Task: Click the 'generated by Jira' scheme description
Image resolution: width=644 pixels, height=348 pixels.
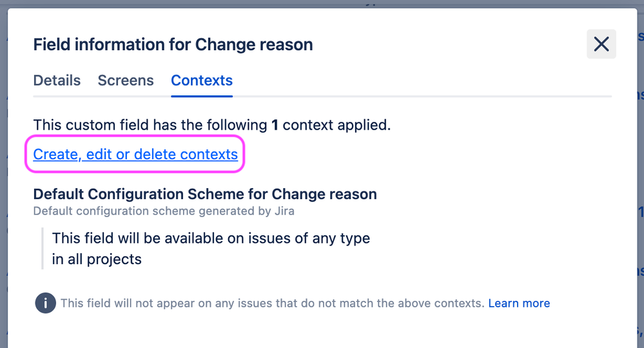Action: point(164,211)
